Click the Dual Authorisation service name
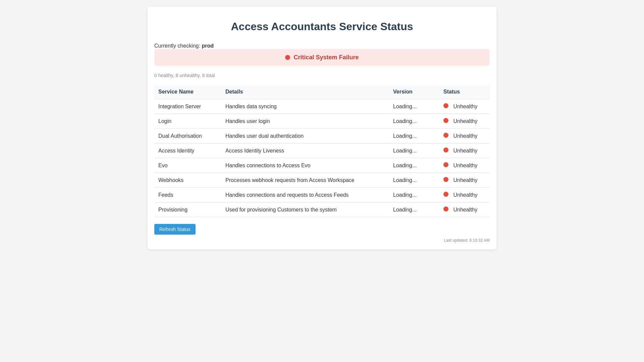Viewport: 644px width, 362px height. (x=180, y=136)
